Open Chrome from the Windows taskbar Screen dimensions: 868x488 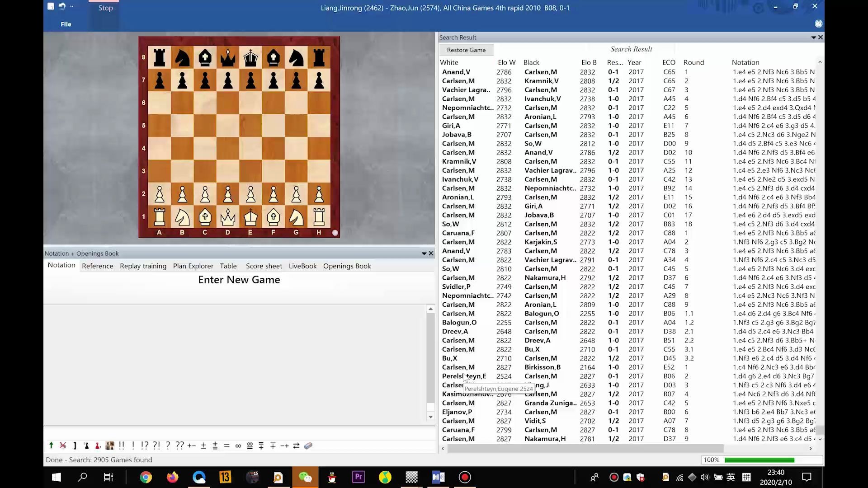point(146,477)
